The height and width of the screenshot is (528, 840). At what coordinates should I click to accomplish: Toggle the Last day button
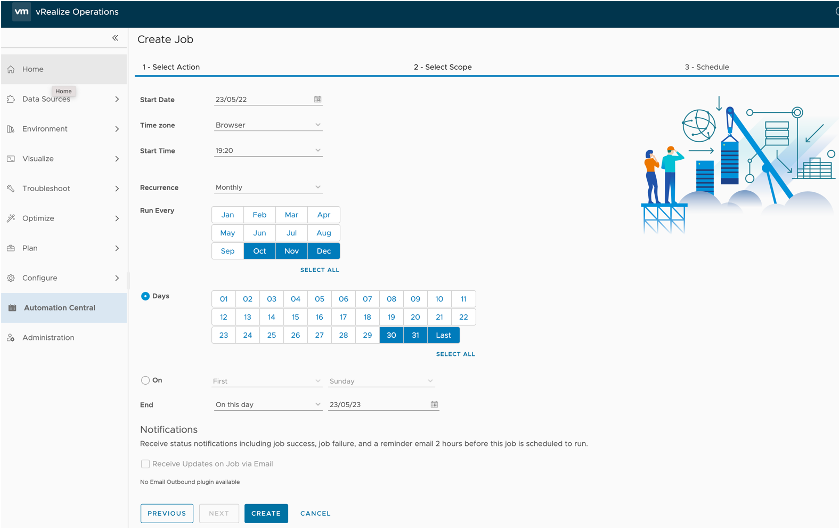click(x=444, y=335)
